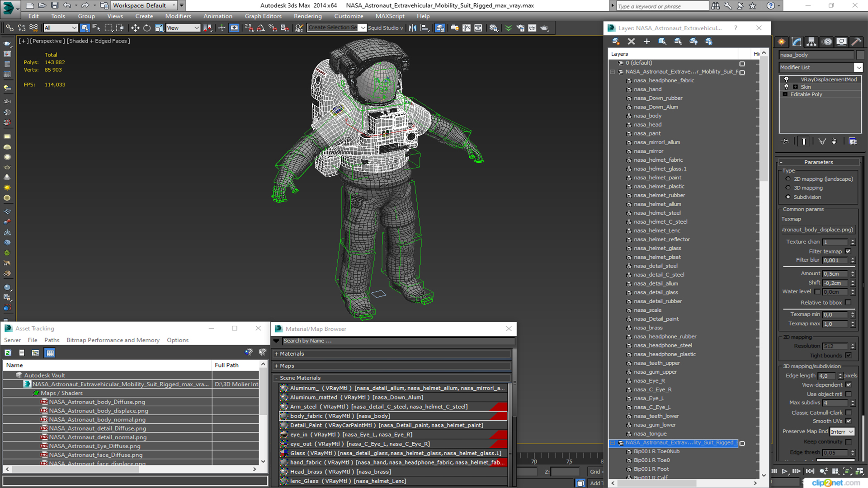Toggle the View-dependent checkbox
This screenshot has width=868, height=488.
pyautogui.click(x=849, y=385)
